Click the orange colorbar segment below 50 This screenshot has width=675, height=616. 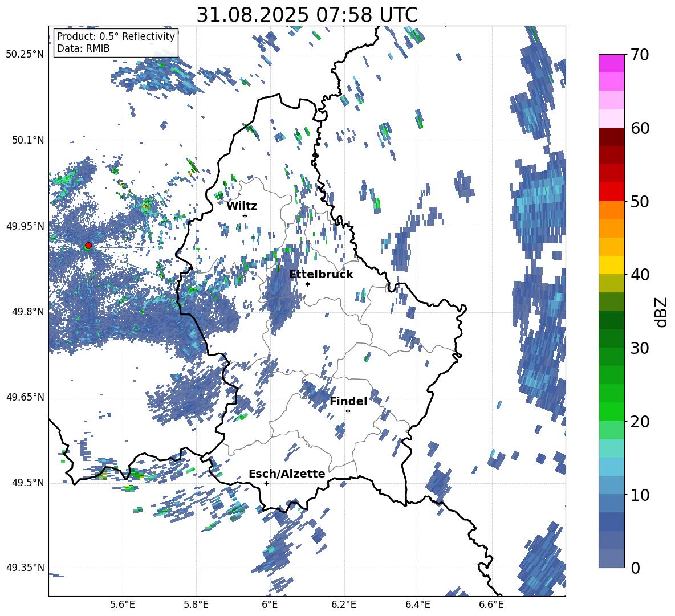pos(611,210)
